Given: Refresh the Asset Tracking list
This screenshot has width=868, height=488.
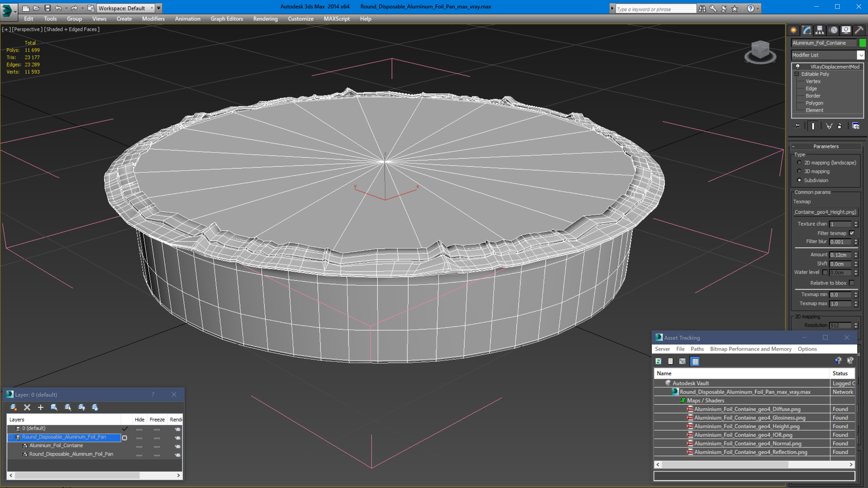Looking at the screenshot, I should pyautogui.click(x=658, y=361).
